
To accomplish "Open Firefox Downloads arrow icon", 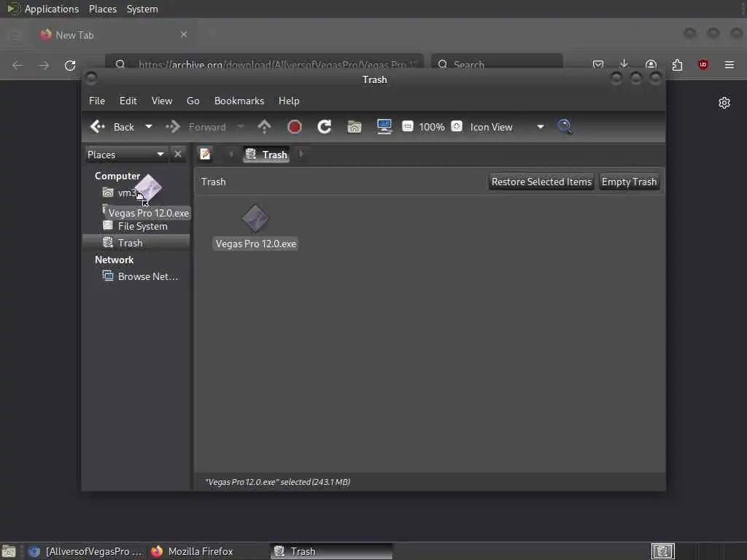I will coord(624,65).
